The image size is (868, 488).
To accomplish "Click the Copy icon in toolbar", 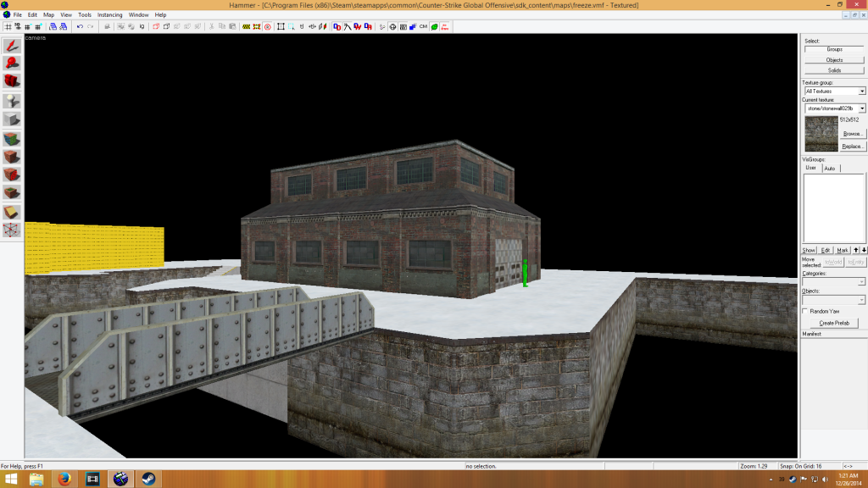I will coord(222,26).
